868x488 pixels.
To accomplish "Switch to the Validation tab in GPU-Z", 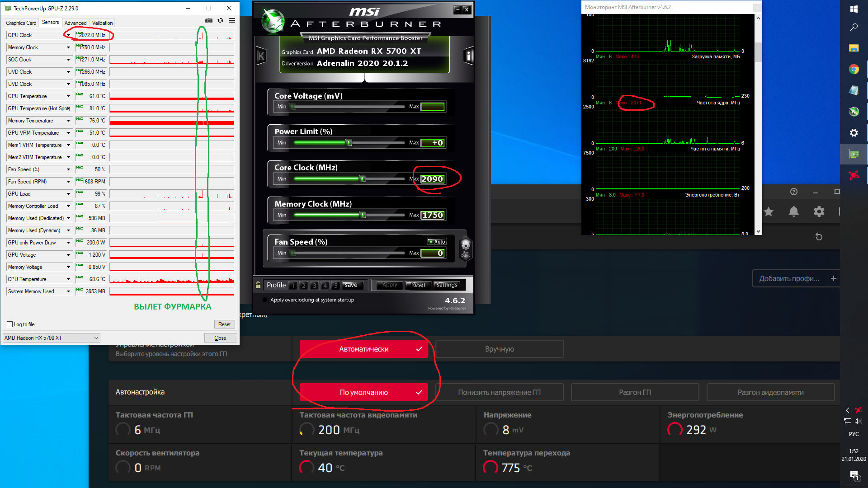I will coord(102,23).
